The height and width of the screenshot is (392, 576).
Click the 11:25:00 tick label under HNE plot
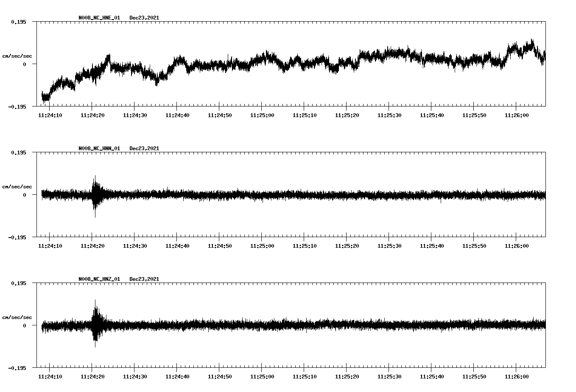pyautogui.click(x=262, y=115)
